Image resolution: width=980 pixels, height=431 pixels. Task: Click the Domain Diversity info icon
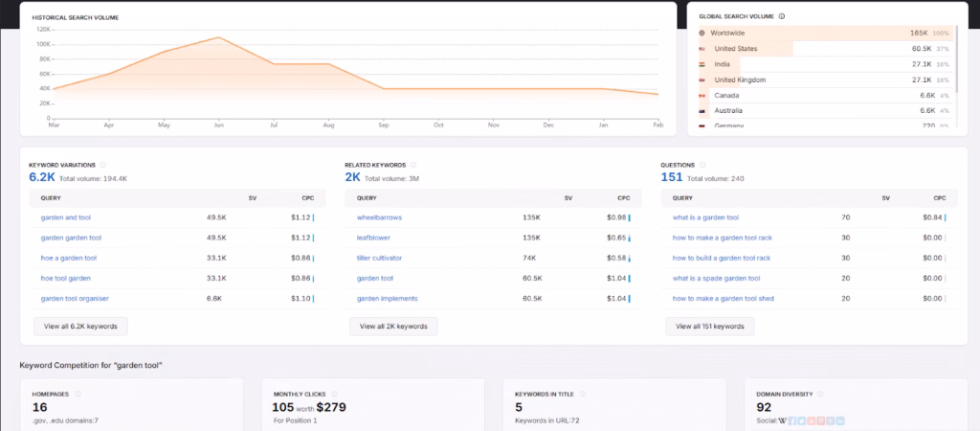coord(818,394)
